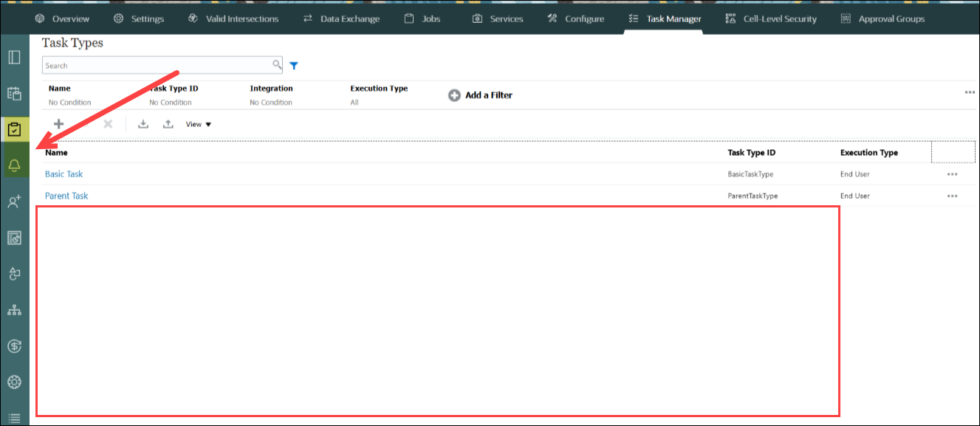Open the System Settings gear sidebar icon
The width and height of the screenshot is (980, 426).
pos(14,382)
